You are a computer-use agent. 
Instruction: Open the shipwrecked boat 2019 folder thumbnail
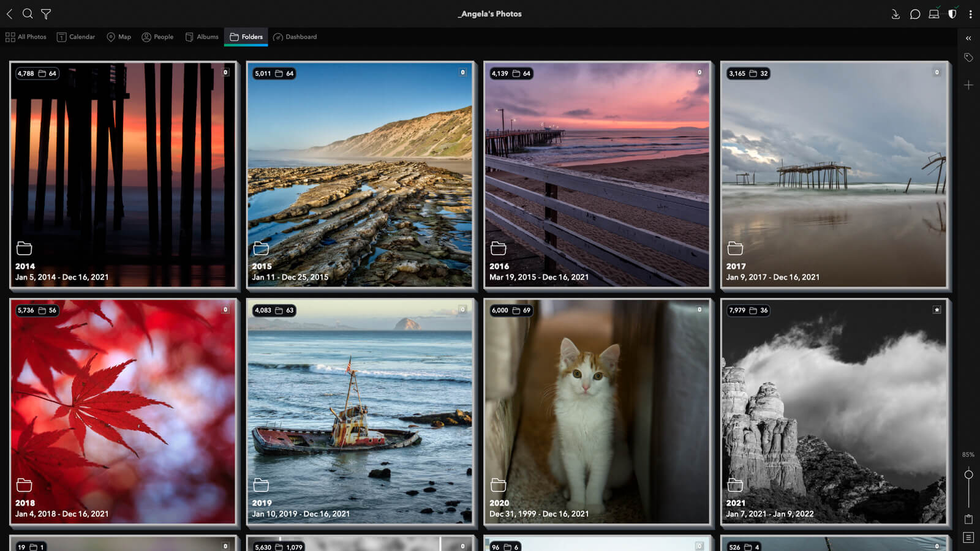pyautogui.click(x=360, y=411)
